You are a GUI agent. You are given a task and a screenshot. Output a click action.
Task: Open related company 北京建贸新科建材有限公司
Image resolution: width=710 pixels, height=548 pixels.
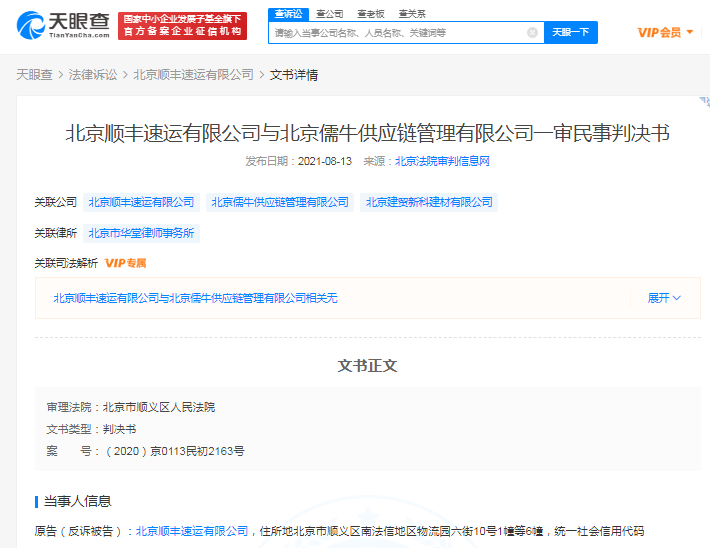click(429, 202)
